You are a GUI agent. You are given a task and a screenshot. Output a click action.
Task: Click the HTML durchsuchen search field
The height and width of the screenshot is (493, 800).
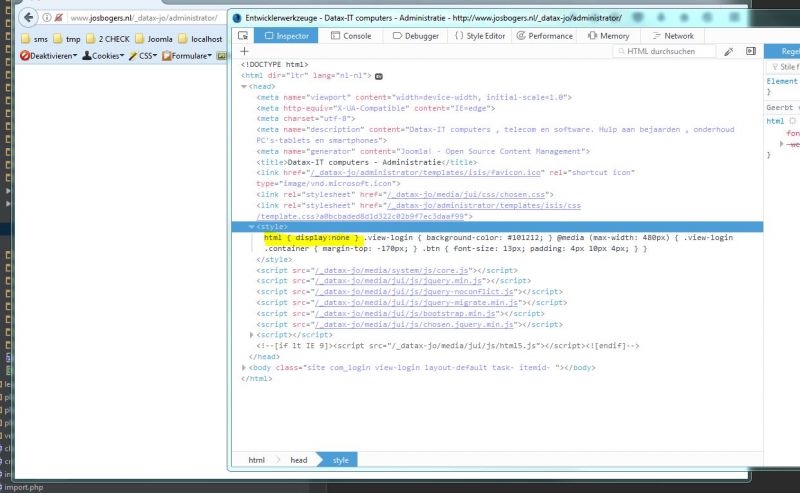tap(664, 51)
